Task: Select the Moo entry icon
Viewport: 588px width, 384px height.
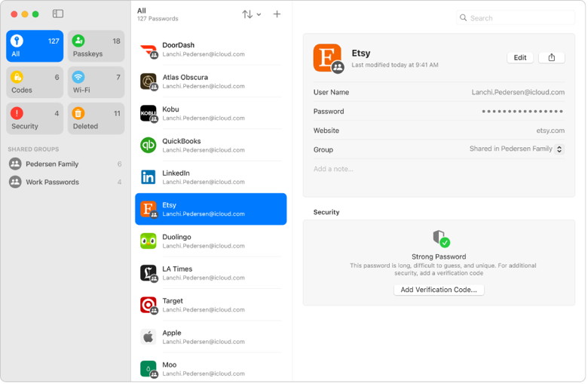Action: (149, 370)
